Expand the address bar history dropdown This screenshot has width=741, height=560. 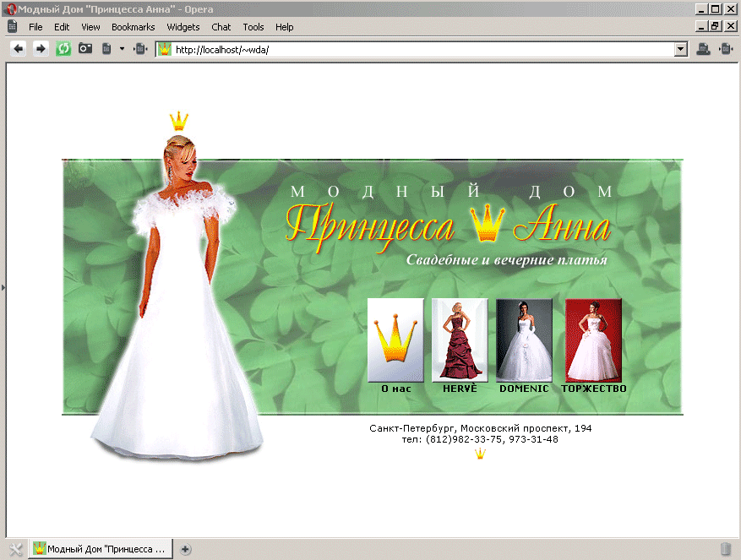680,49
